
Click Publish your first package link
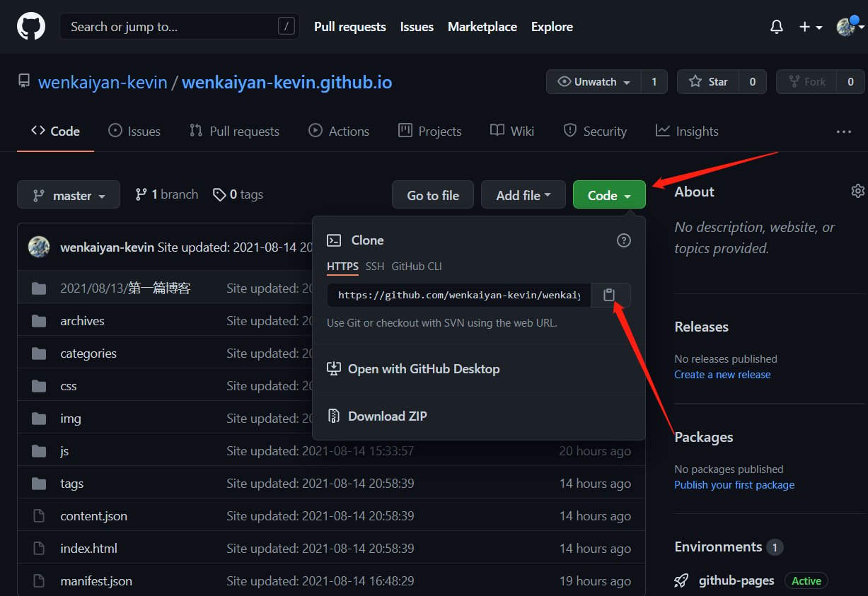[734, 485]
